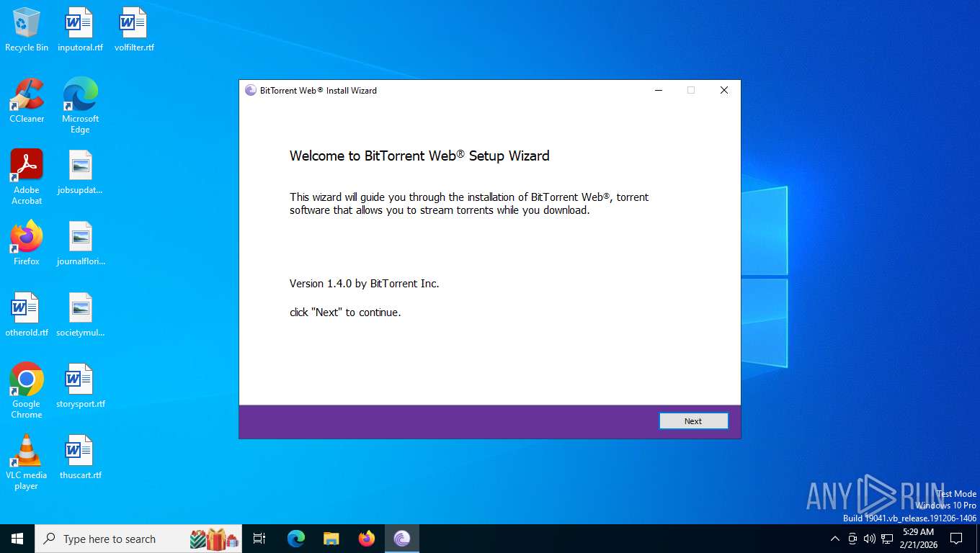Open the notification center icon
Screen dimensions: 980x553
pos(956,539)
